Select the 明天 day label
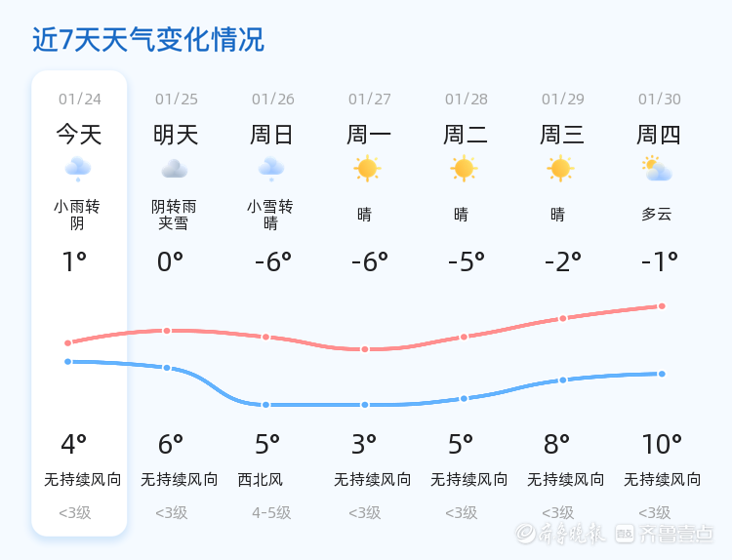The width and height of the screenshot is (732, 560). click(176, 135)
